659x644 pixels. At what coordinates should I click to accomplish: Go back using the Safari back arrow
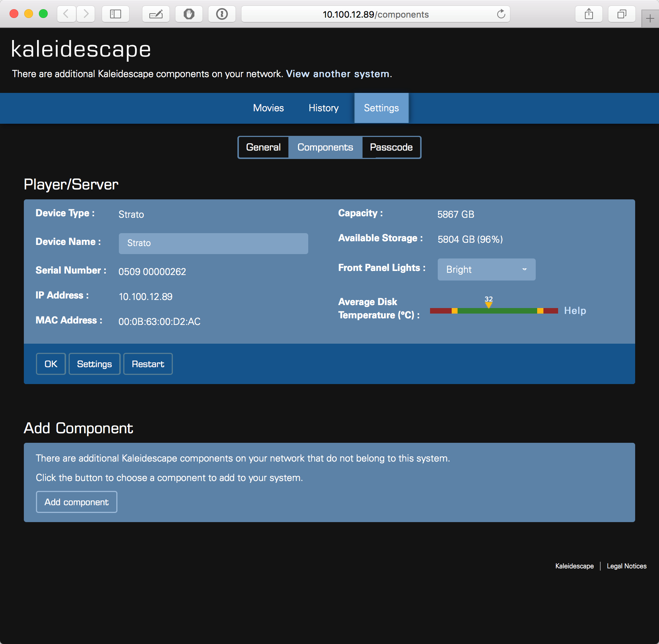point(66,14)
